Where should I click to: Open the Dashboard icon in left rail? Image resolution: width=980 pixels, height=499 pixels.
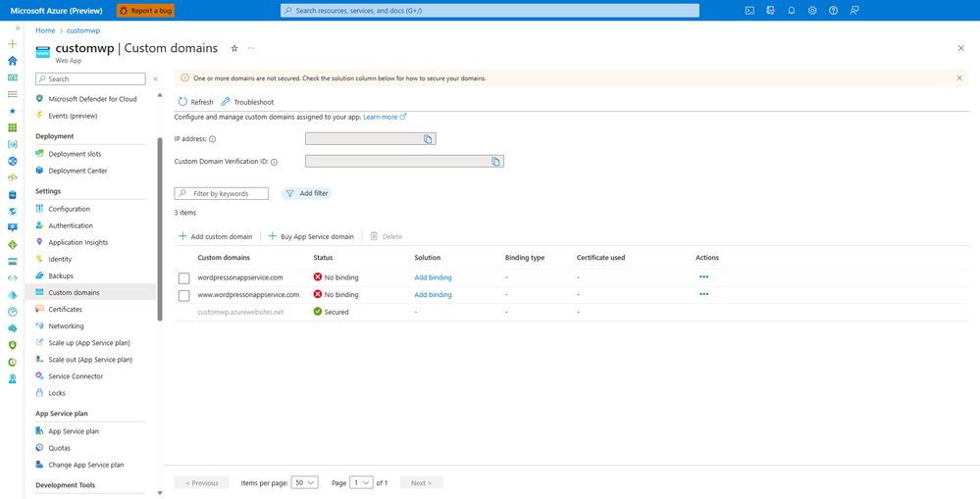point(13,77)
